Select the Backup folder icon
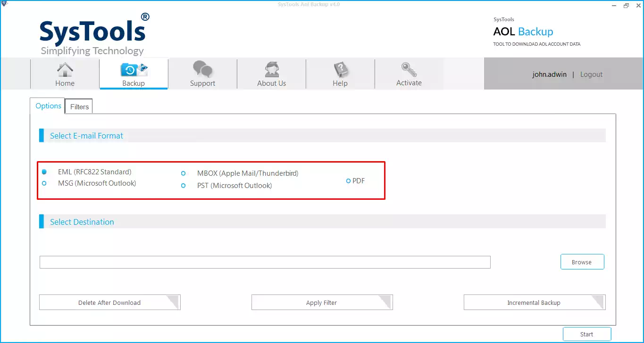 (134, 69)
